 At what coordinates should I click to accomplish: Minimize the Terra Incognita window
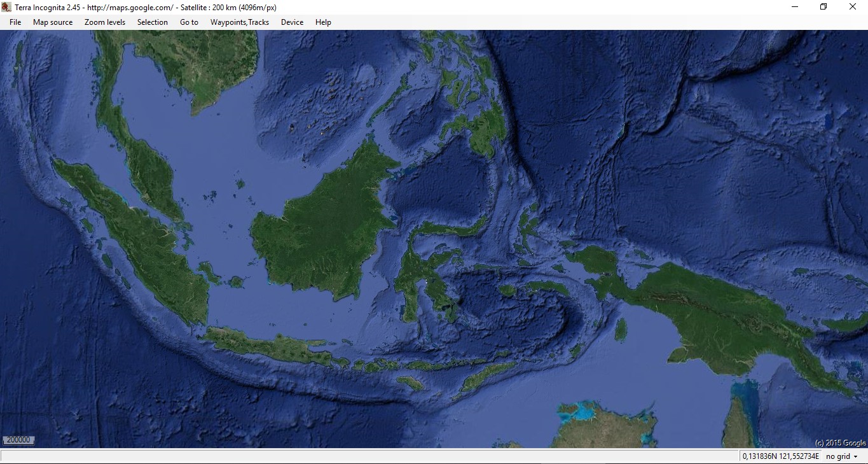[x=795, y=7]
